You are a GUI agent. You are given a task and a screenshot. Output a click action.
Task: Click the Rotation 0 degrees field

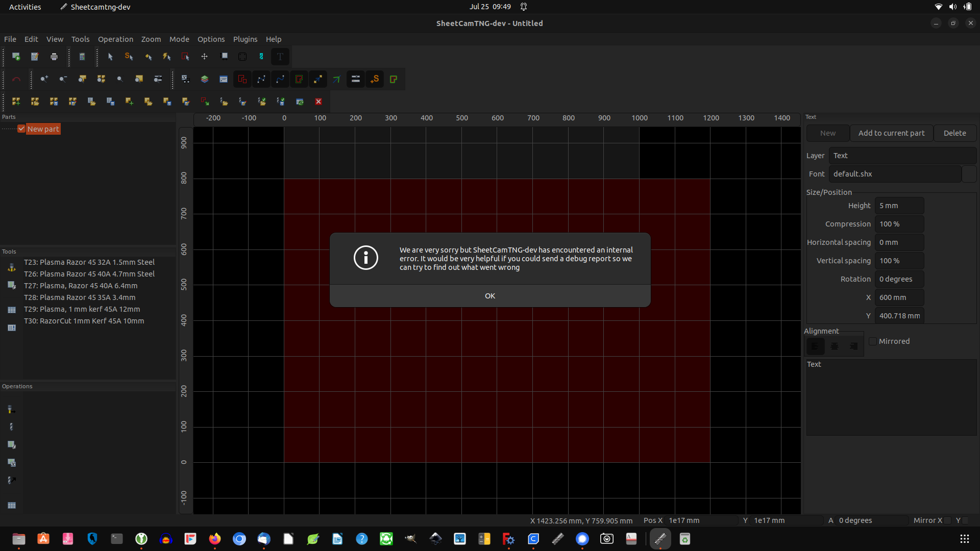899,279
